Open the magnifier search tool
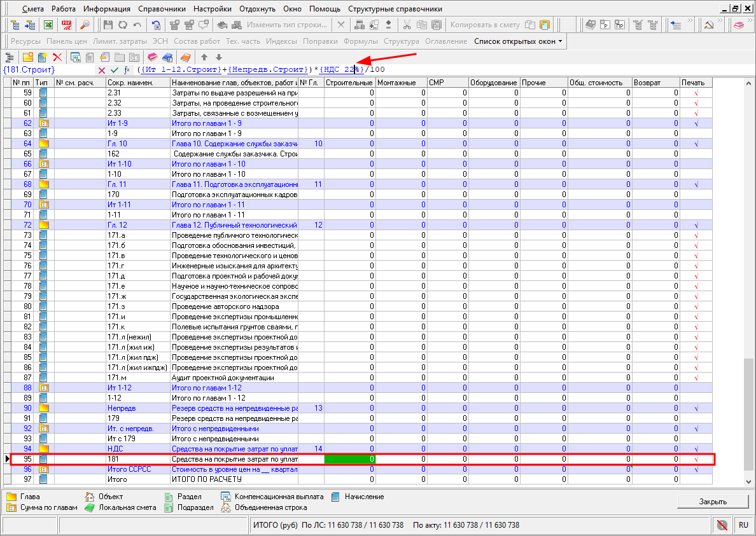756x536 pixels. coord(85,25)
